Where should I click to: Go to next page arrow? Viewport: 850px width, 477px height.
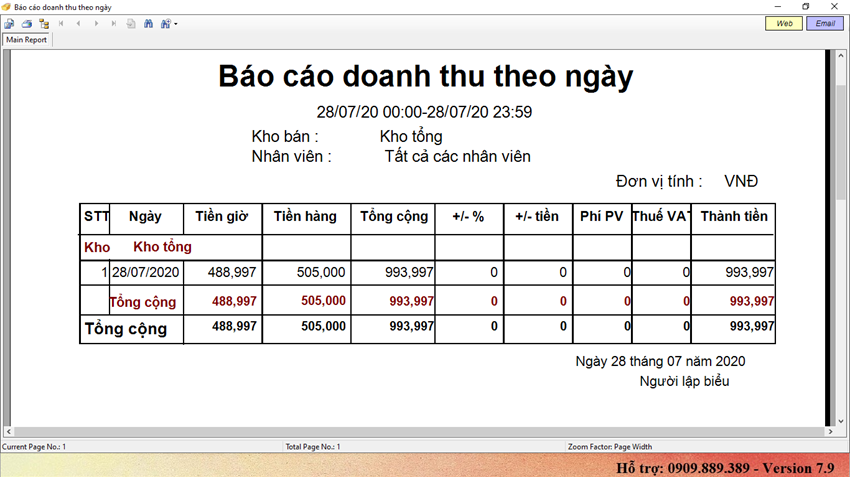tap(96, 24)
